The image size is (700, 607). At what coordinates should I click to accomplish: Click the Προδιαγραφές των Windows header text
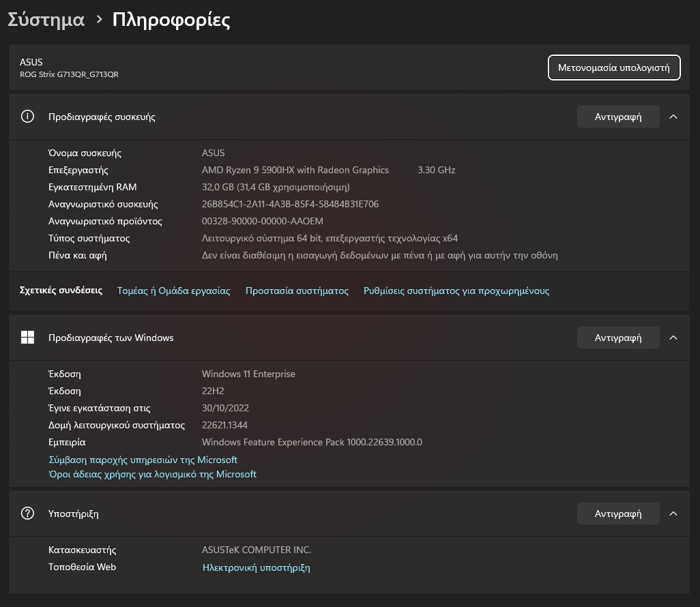(111, 338)
